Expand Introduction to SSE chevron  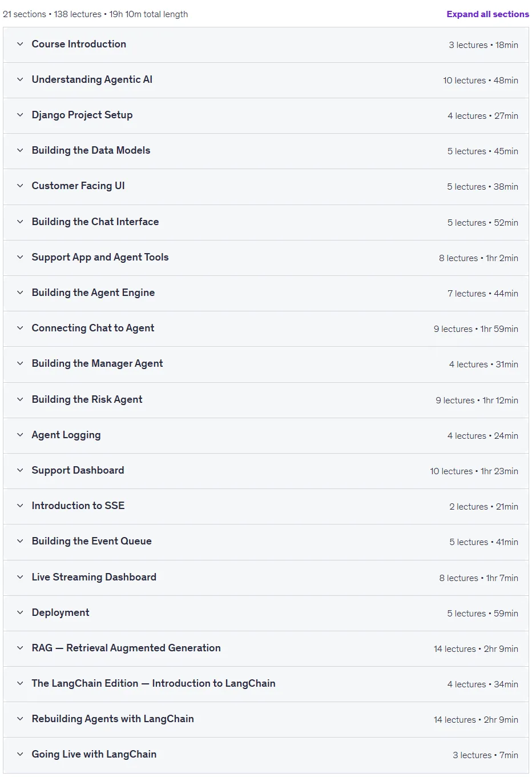[x=20, y=506]
